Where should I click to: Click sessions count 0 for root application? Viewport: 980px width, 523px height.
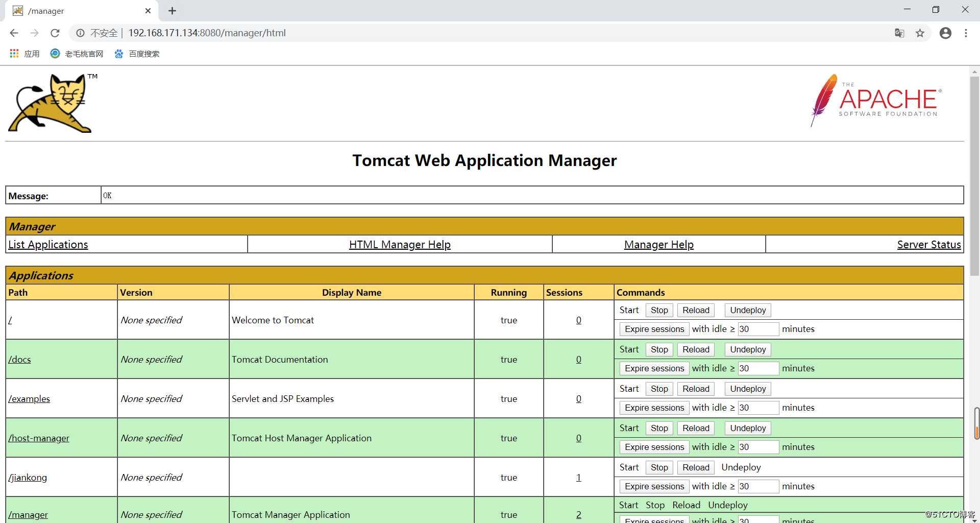click(x=579, y=320)
